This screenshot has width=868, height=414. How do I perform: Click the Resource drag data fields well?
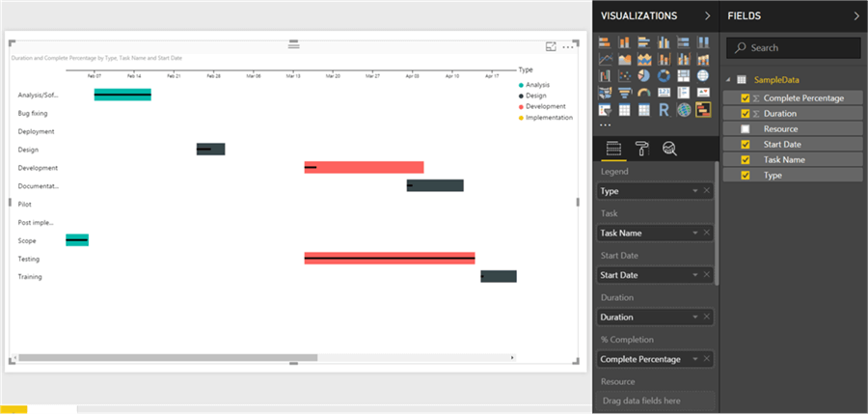(655, 400)
